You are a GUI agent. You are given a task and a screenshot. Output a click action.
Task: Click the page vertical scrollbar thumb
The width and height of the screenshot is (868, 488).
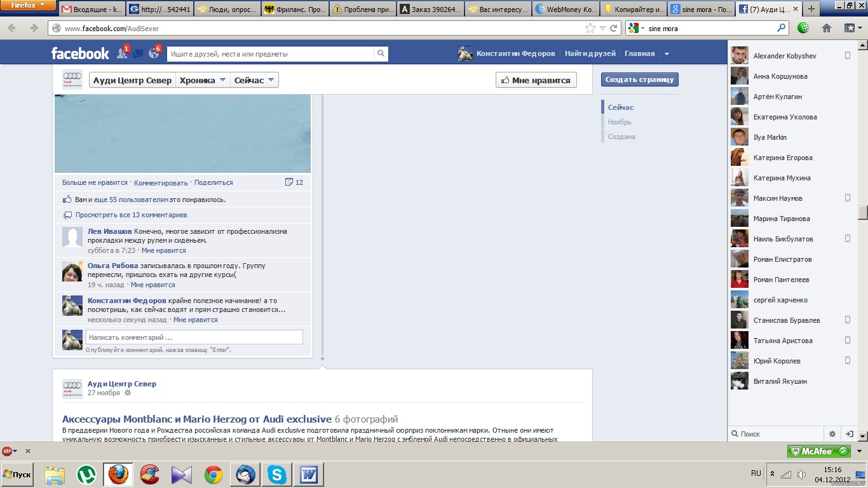(862, 212)
